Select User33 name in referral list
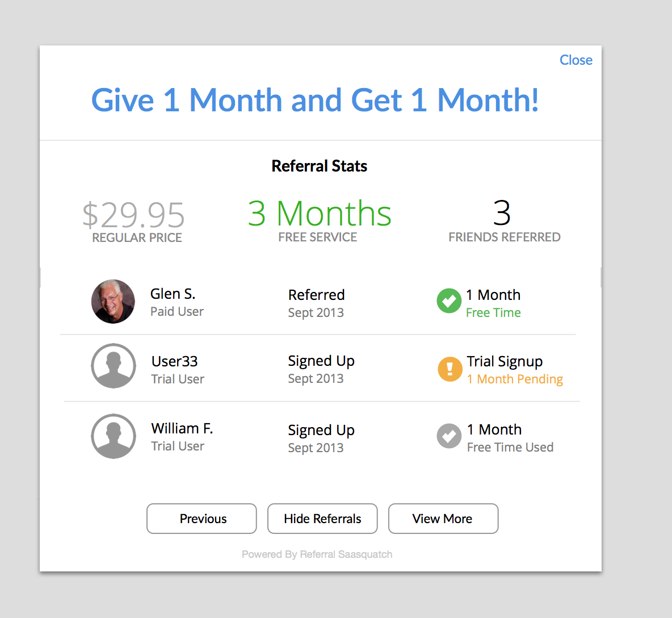The image size is (672, 618). click(x=175, y=361)
